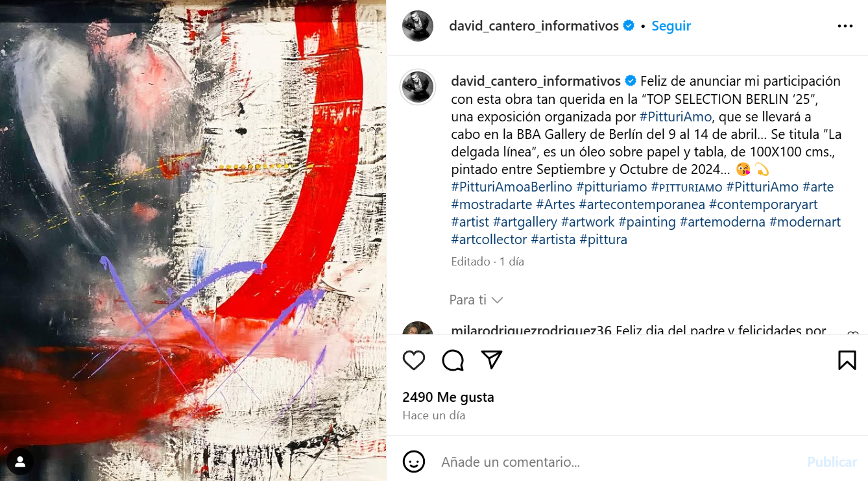Viewport: 868px width, 481px height.
Task: Click the tagged people icon on the painting
Action: click(20, 462)
